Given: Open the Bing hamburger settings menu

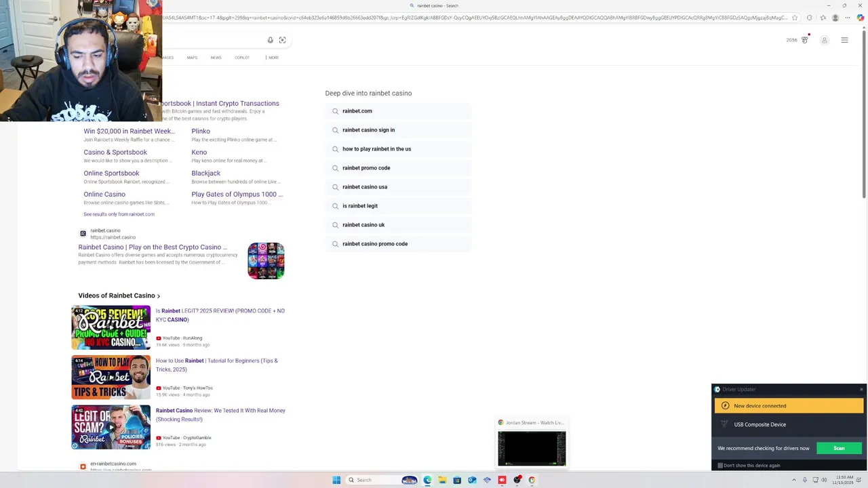Looking at the screenshot, I should [844, 41].
